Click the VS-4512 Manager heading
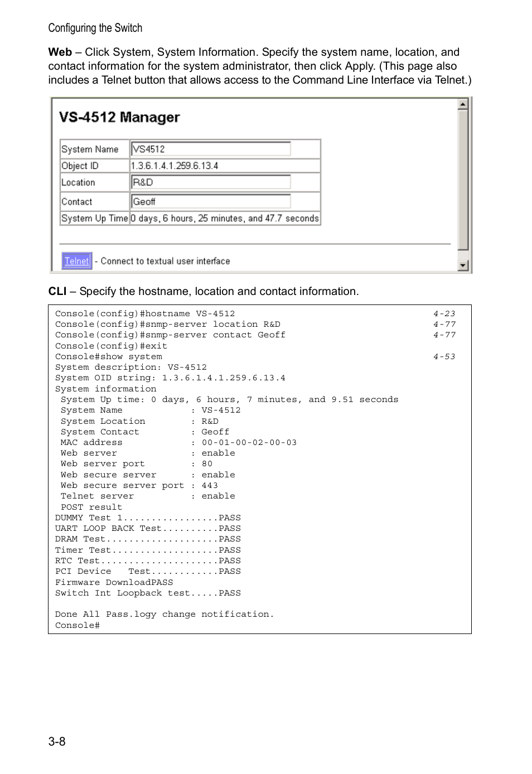 (x=119, y=117)
